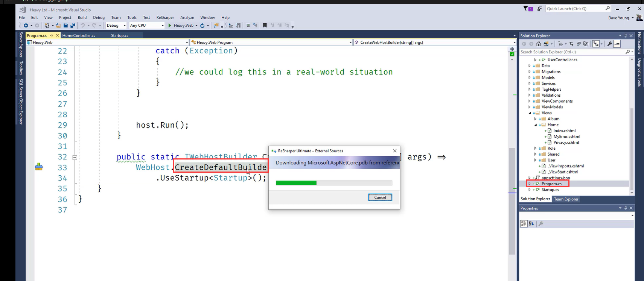Click in the Quick Launch search box
Screen dimensions: 644x281
(578, 9)
